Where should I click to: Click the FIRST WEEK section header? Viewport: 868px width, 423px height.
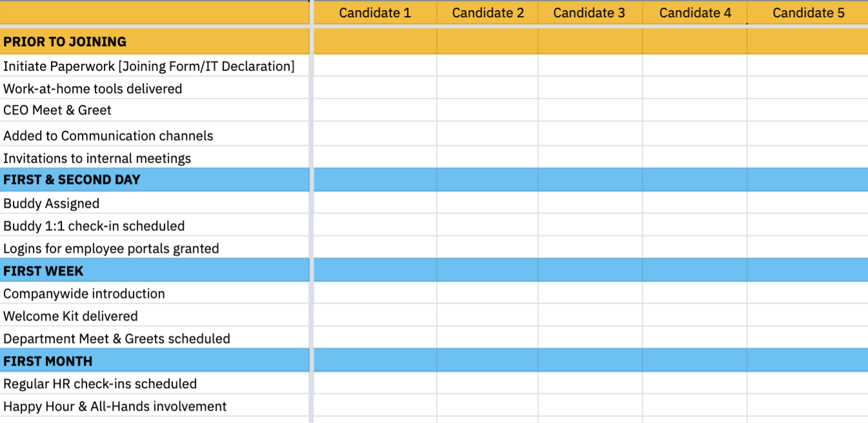tap(43, 271)
